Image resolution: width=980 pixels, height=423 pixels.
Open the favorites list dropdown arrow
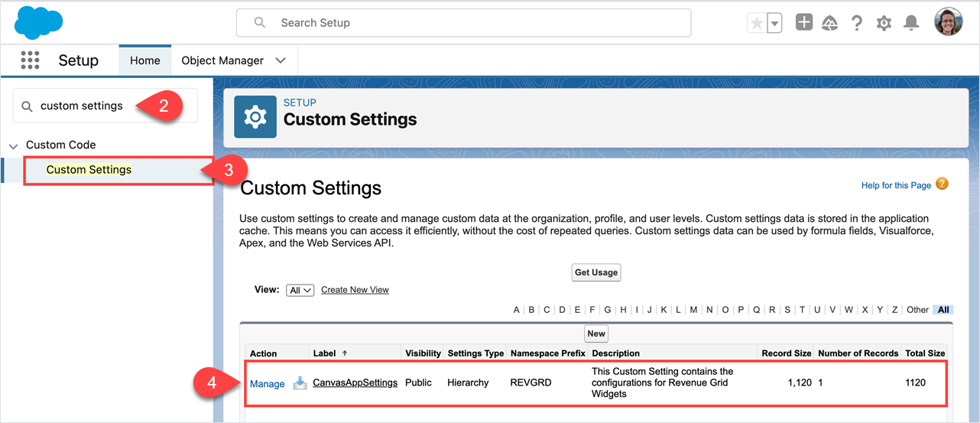(x=775, y=23)
